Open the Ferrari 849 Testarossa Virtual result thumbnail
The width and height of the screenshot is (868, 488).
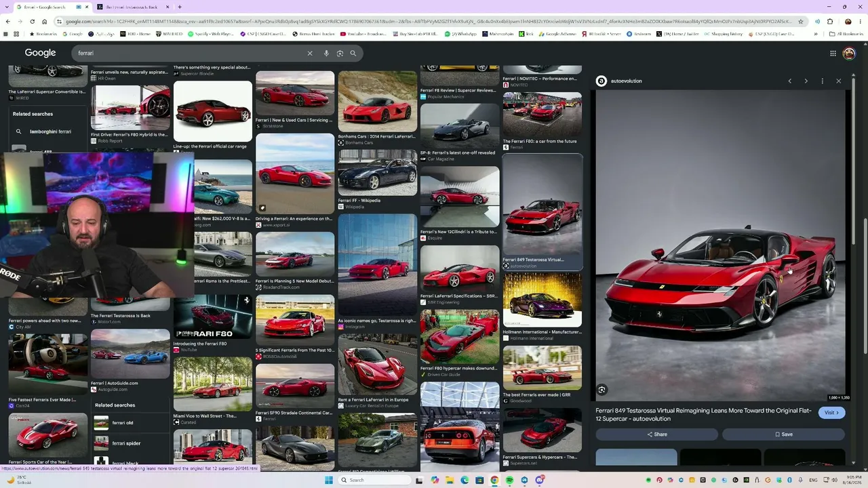[x=542, y=205]
